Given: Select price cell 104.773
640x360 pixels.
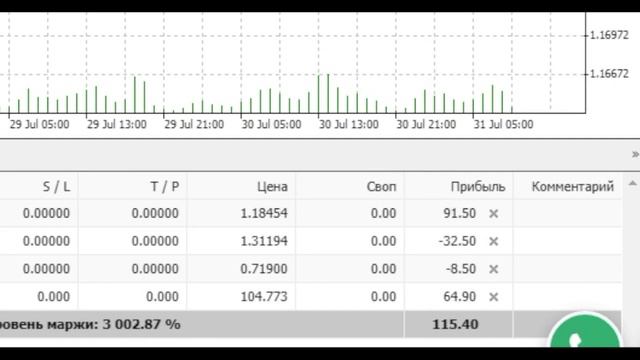Looking at the screenshot, I should (264, 297).
